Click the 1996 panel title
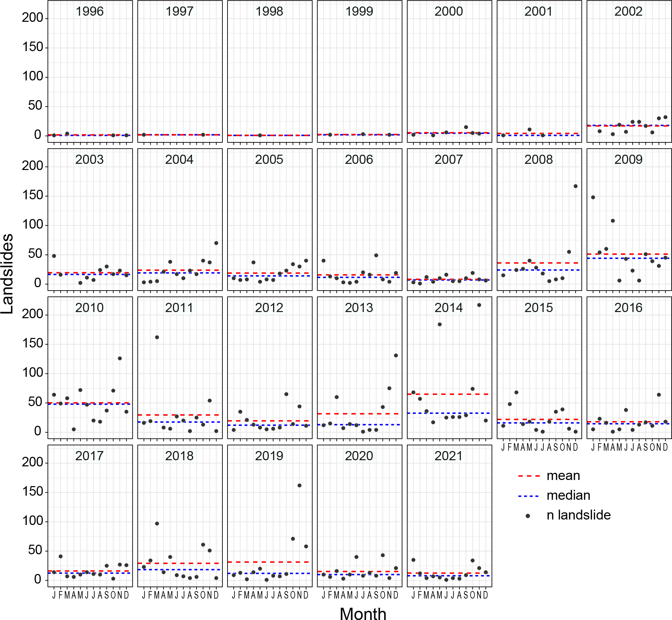672x620 pixels. coord(90,11)
